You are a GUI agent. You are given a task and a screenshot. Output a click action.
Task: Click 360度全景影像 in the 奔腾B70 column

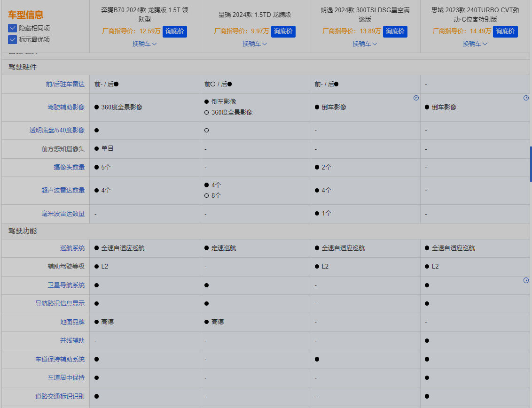[122, 107]
